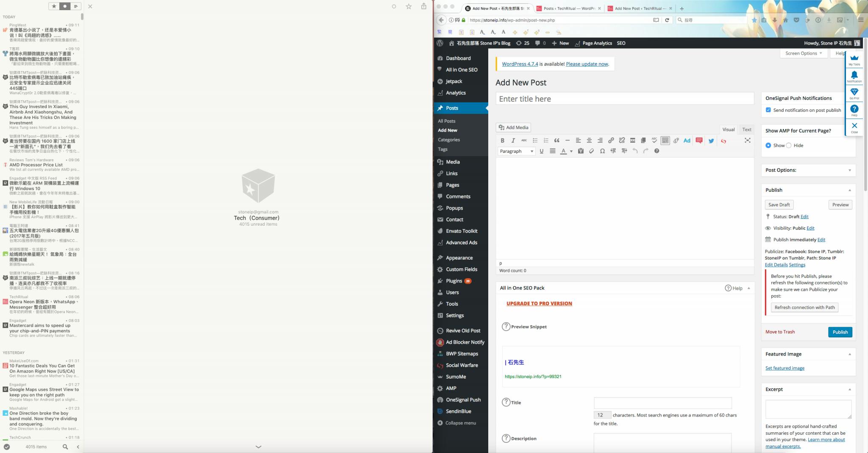This screenshot has width=868, height=453.
Task: Show AMP for the current page
Action: pyautogui.click(x=768, y=145)
